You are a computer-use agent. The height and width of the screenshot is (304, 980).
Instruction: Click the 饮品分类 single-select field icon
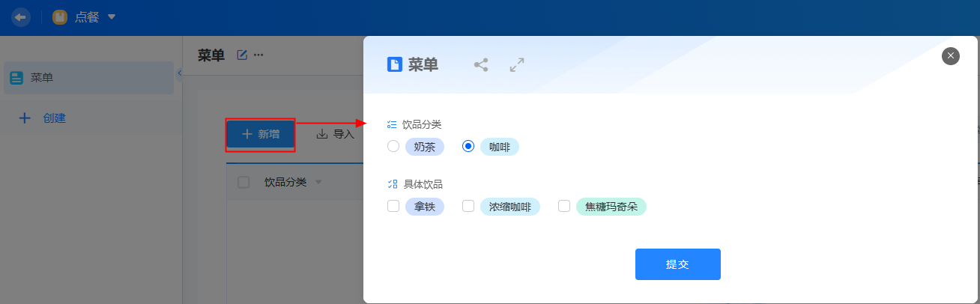click(x=392, y=124)
